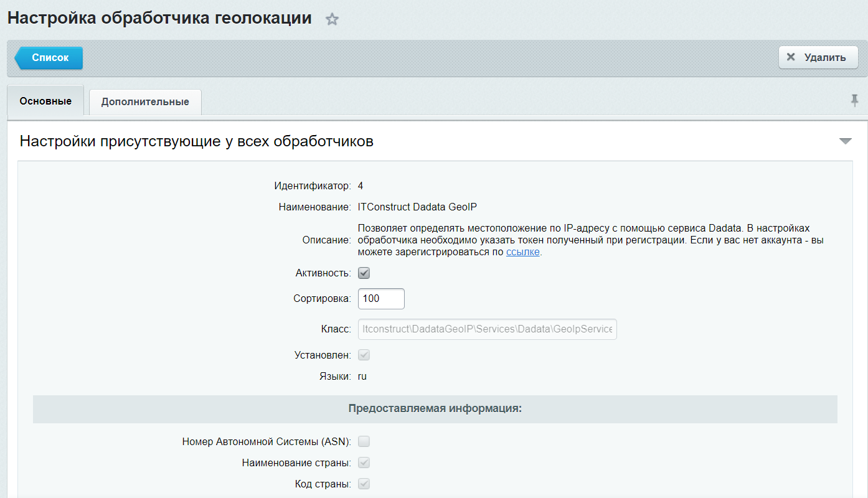868x498 pixels.
Task: Click the Класс text field
Action: click(x=487, y=329)
